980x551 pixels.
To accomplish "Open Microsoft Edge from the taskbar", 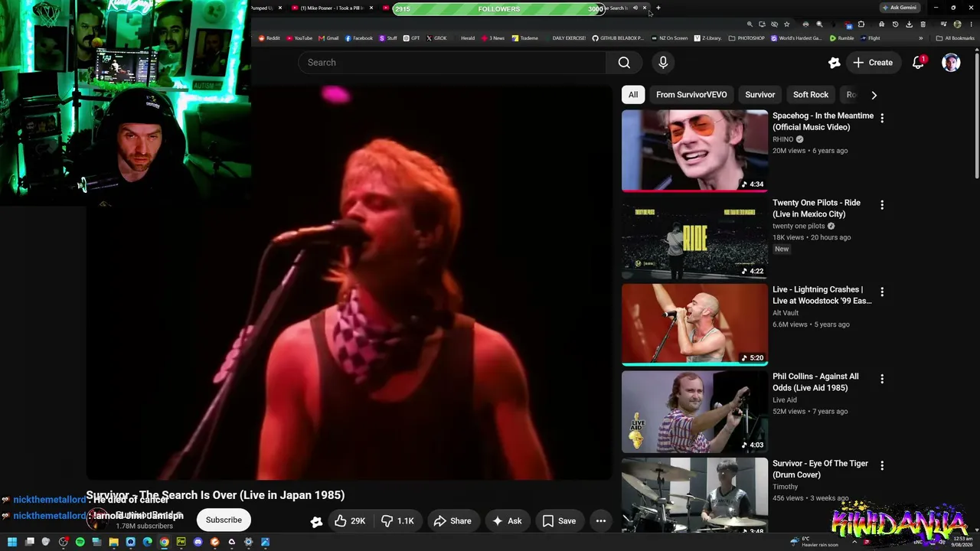I will click(147, 542).
